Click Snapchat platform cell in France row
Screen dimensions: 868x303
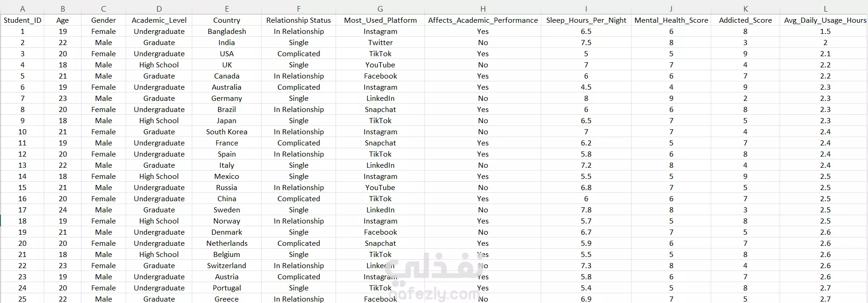[380, 143]
